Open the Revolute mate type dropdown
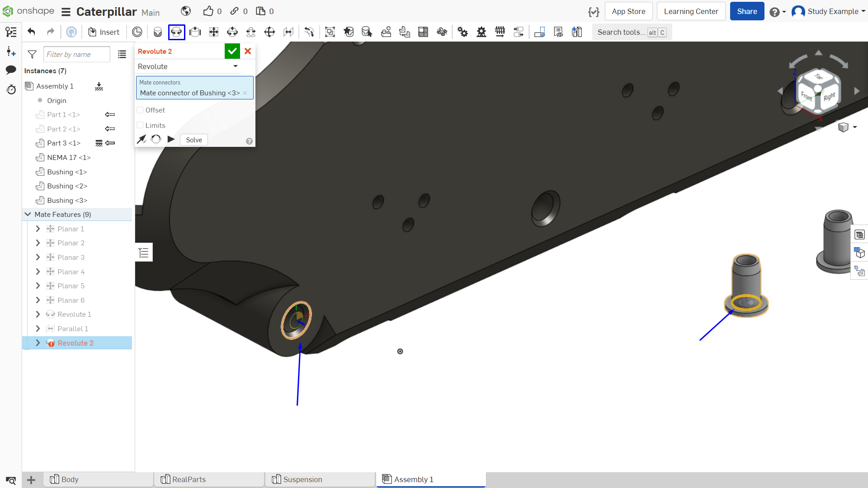The height and width of the screenshot is (488, 868). [188, 66]
